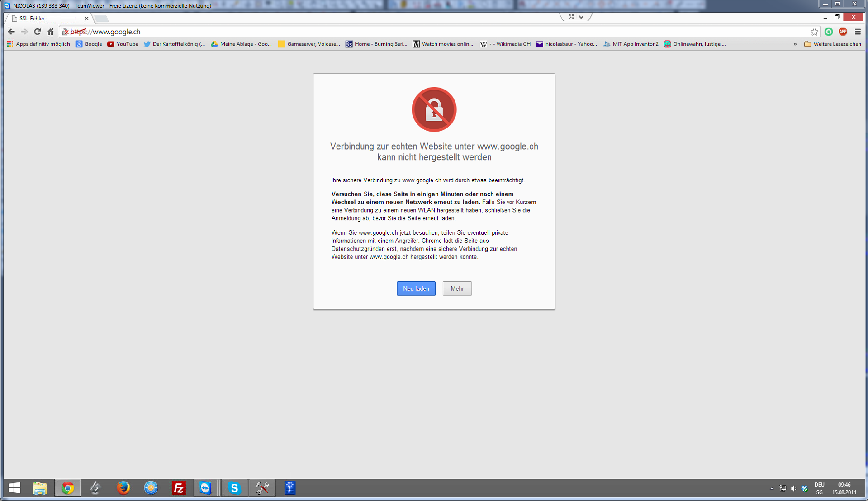868x501 pixels.
Task: Open the tools wrench taskbar icon
Action: [x=262, y=488]
